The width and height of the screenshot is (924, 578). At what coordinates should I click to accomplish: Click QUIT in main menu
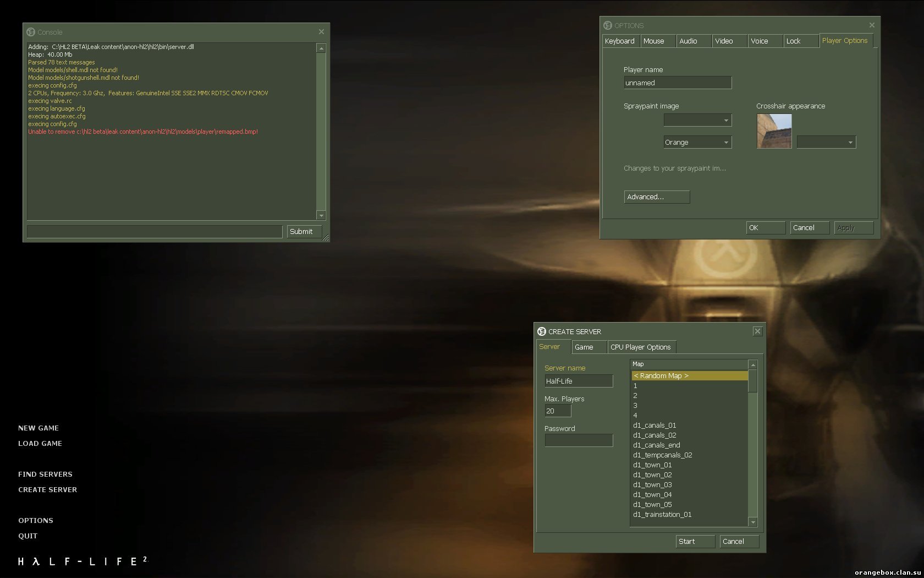pos(28,536)
